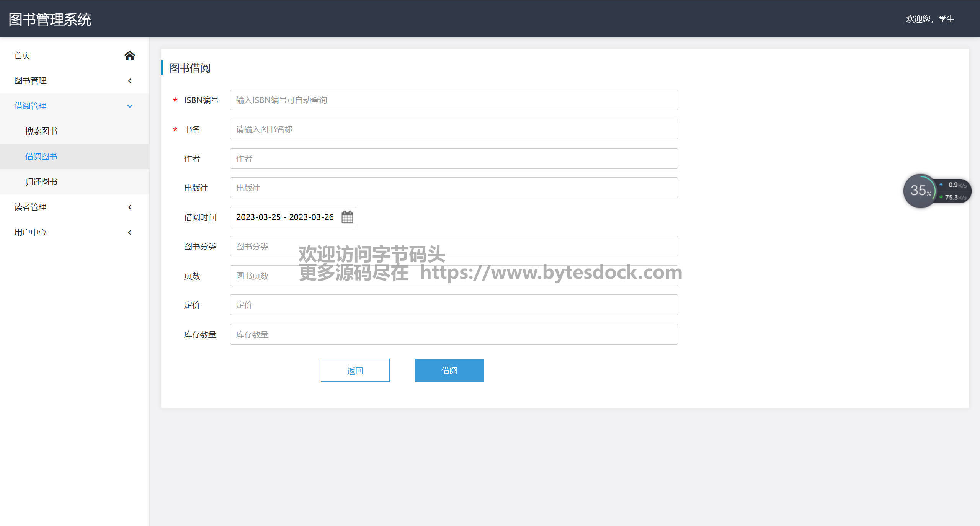Expand 图书管理 menu chevron
Screen dimensions: 980x526
pyautogui.click(x=130, y=81)
